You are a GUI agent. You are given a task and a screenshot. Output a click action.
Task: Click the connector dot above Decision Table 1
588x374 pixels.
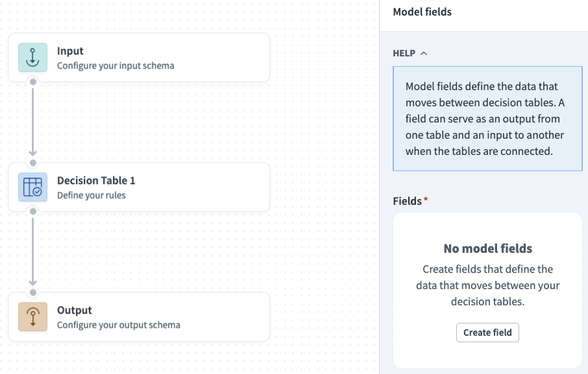[33, 163]
